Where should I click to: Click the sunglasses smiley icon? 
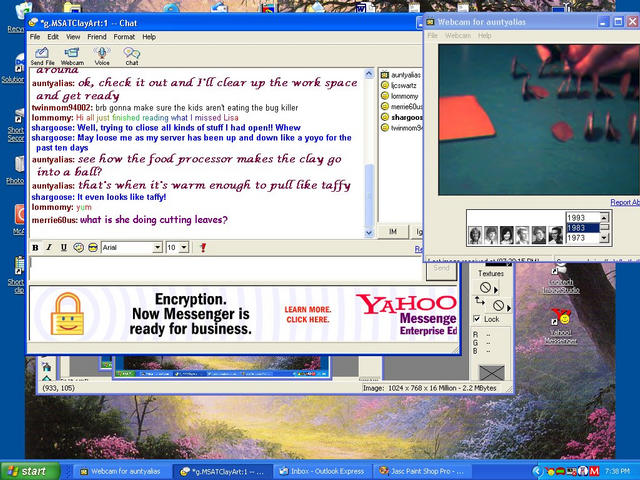93,247
